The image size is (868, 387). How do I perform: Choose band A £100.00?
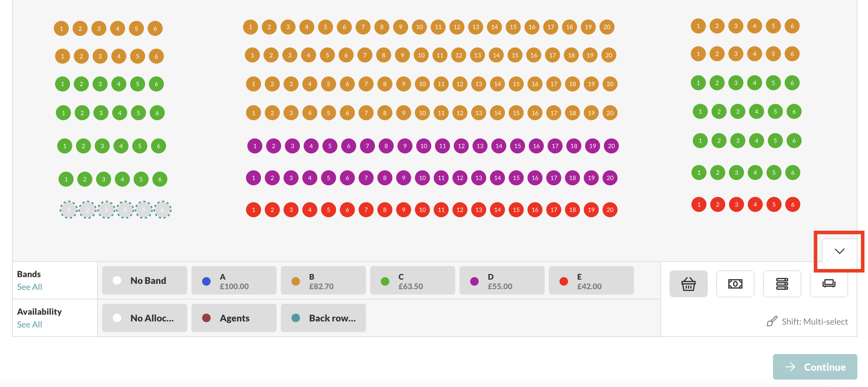234,280
